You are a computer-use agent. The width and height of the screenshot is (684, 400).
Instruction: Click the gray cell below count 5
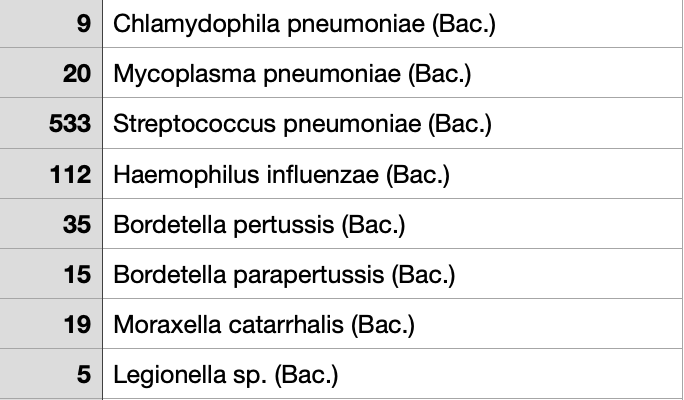(x=52, y=398)
